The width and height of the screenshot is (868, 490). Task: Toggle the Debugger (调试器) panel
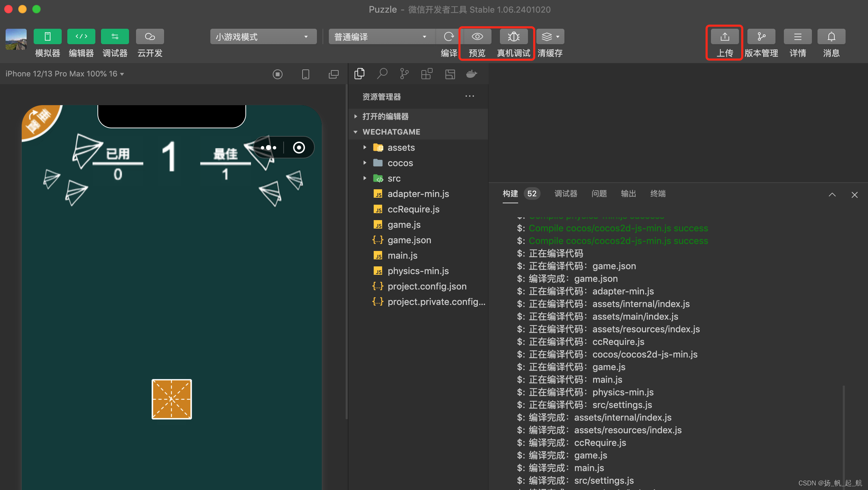click(115, 37)
